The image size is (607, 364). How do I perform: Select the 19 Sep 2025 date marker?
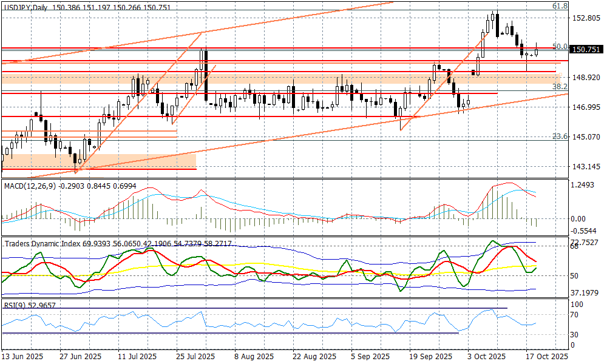pos(430,357)
